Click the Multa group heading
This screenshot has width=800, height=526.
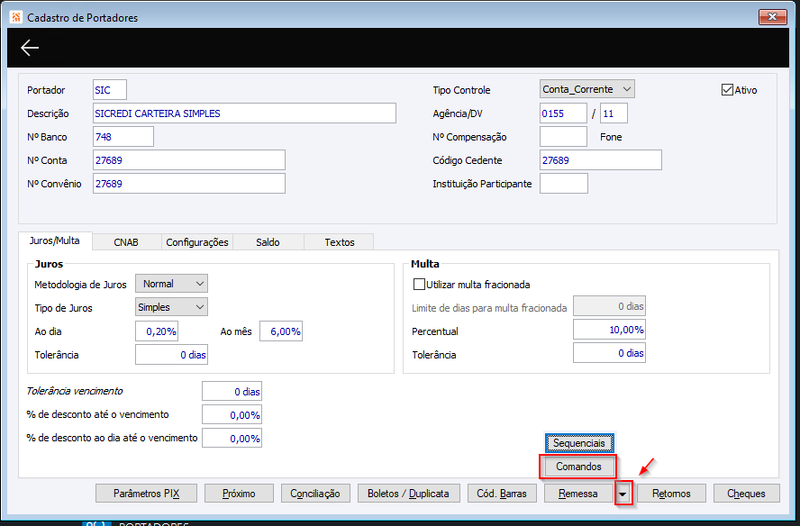click(x=425, y=264)
